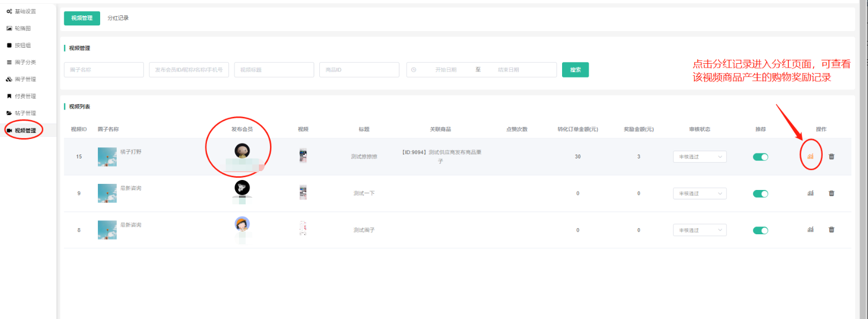Open dividend record icon for video 8
The image size is (868, 319).
point(810,230)
